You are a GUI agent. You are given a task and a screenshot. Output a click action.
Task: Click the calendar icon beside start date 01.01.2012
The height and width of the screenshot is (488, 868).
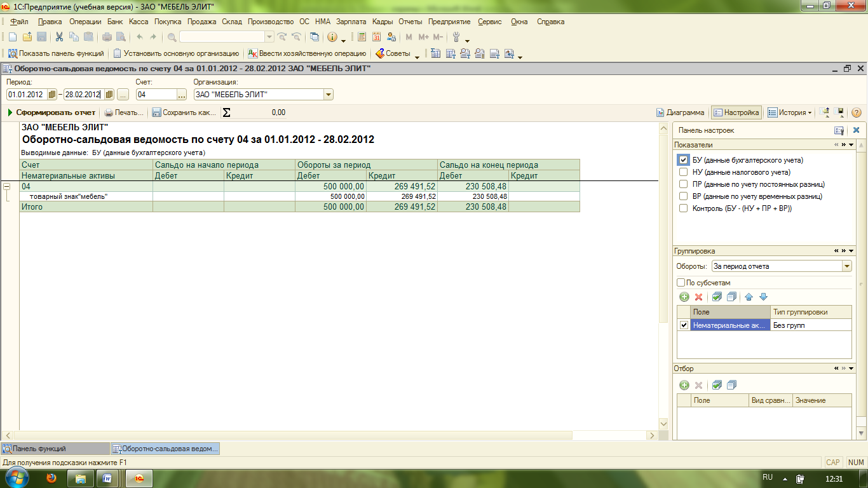coord(52,95)
